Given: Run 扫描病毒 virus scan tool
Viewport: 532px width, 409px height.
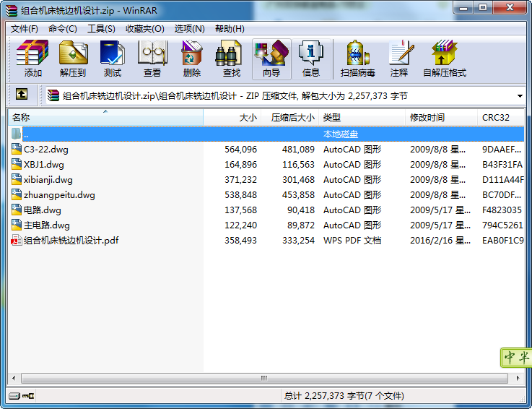Looking at the screenshot, I should (x=358, y=59).
